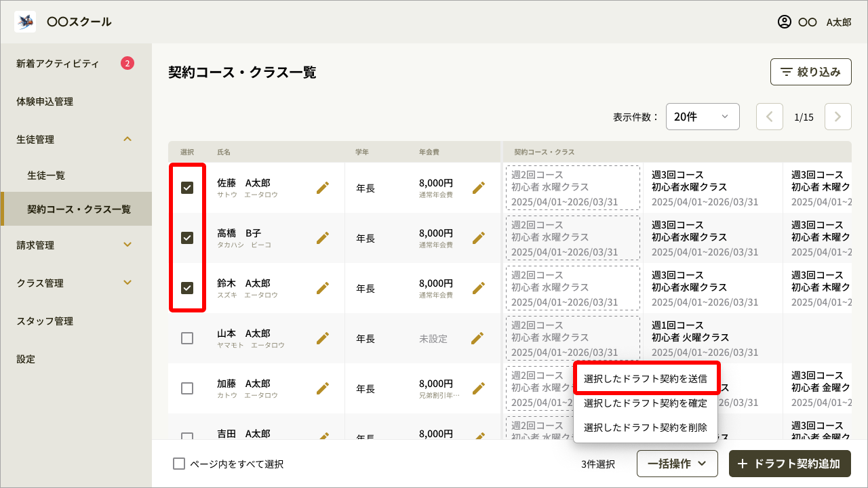Edit 山本 A太郎's 未設定 annual fee pencil
The image size is (868, 488).
477,338
